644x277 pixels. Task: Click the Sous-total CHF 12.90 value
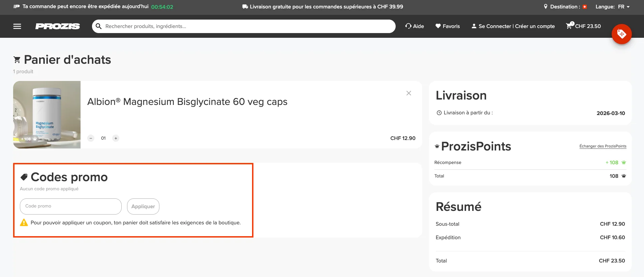(612, 224)
